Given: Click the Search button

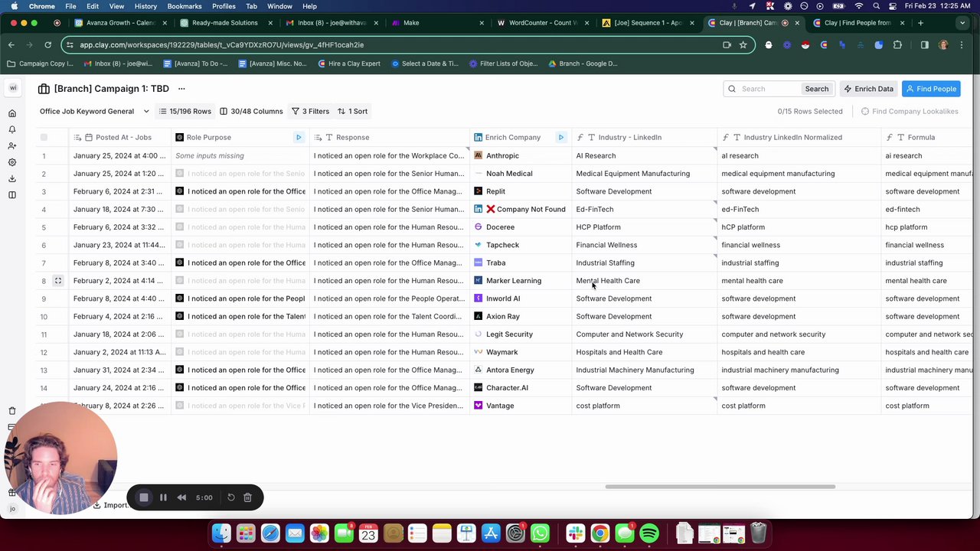Looking at the screenshot, I should [x=816, y=89].
